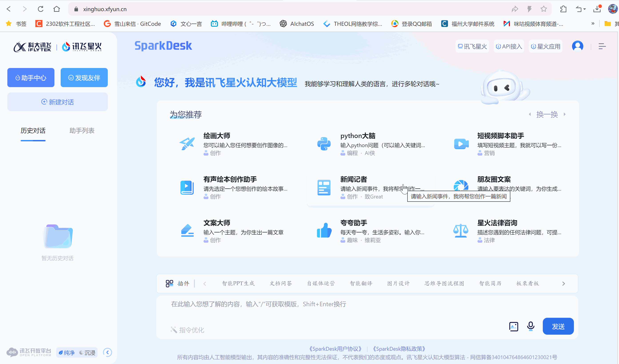Open the SparkDesk用户协议 link
The width and height of the screenshot is (619, 364).
coord(335,349)
